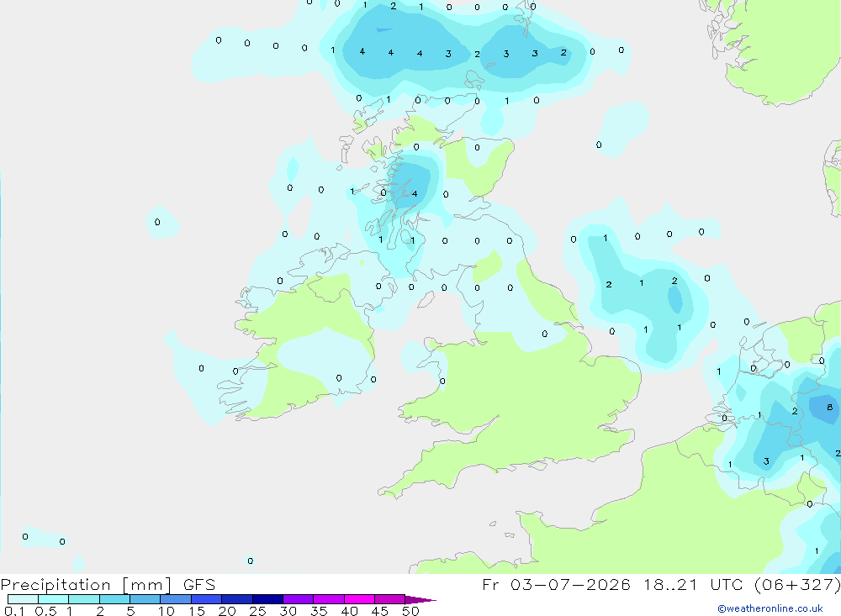Click the over-50 arrow tip of legend
The height and width of the screenshot is (616, 841).
[x=420, y=599]
